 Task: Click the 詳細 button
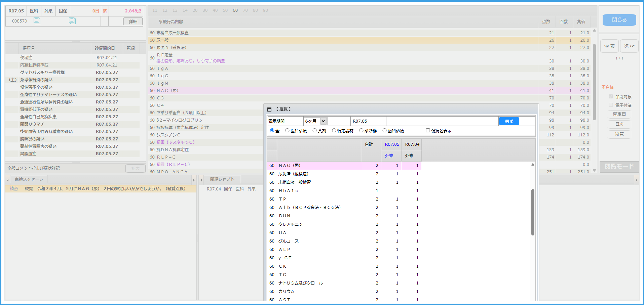click(x=133, y=21)
